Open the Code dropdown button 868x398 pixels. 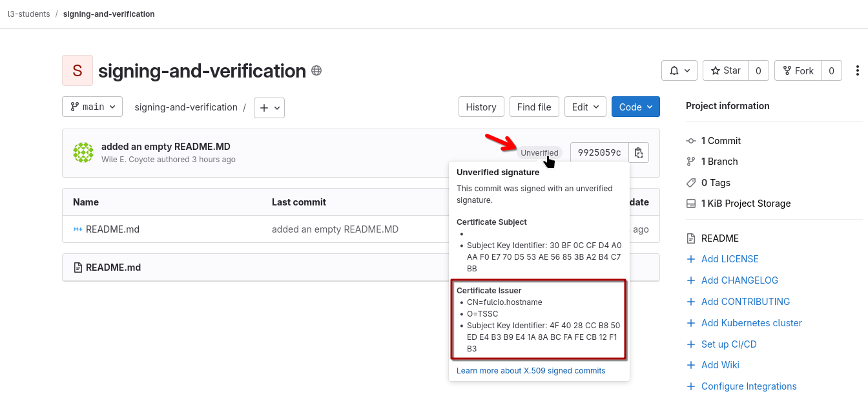tap(635, 107)
